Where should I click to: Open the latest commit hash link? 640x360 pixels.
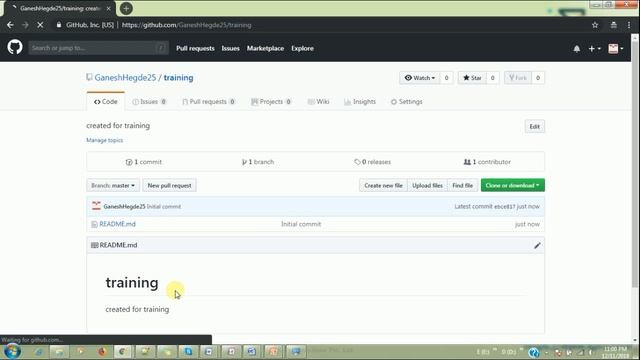pos(505,207)
